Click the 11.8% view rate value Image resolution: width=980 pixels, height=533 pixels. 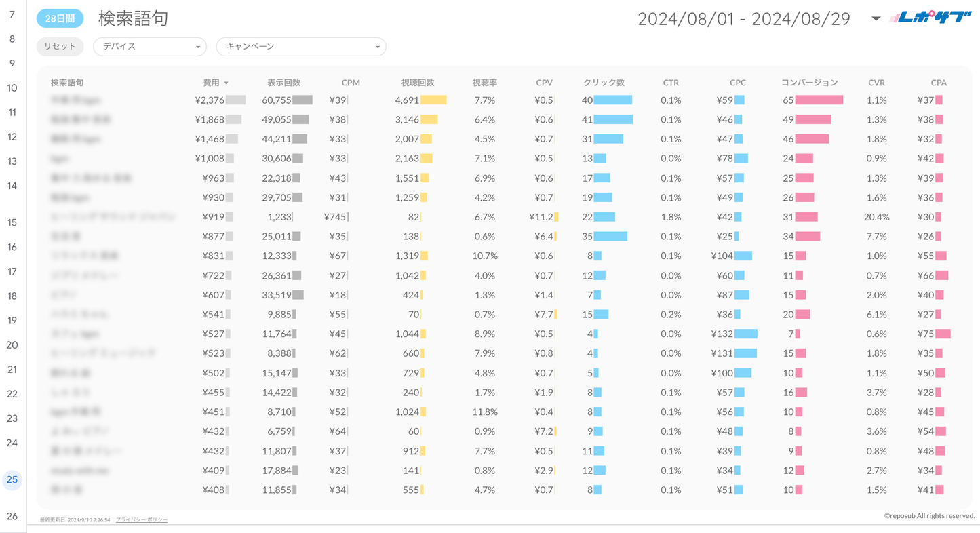point(485,412)
